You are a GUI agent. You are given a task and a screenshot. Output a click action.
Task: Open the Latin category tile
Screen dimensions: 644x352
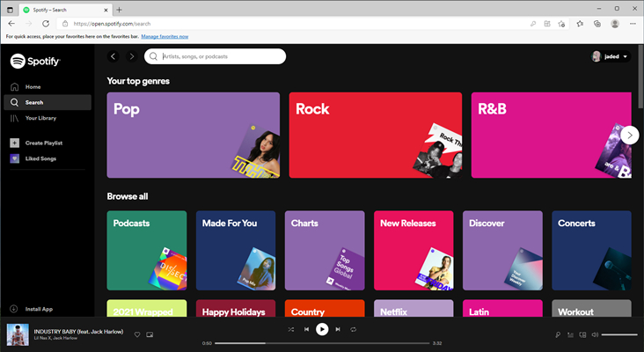502,308
